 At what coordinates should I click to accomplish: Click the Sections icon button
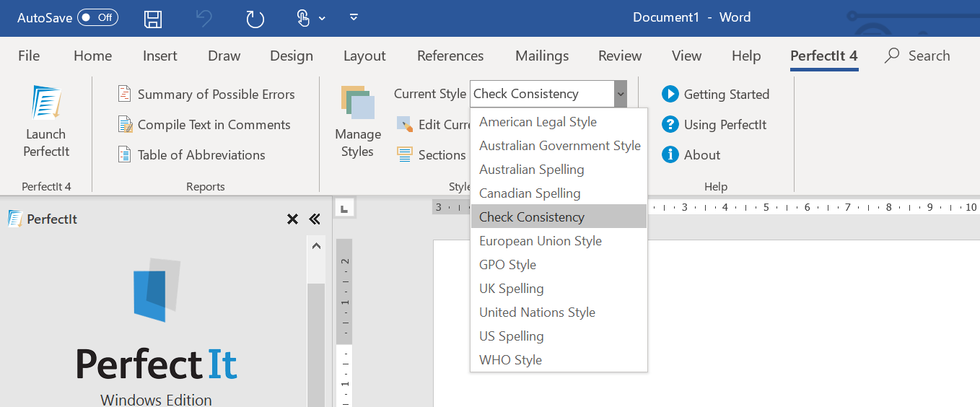405,154
